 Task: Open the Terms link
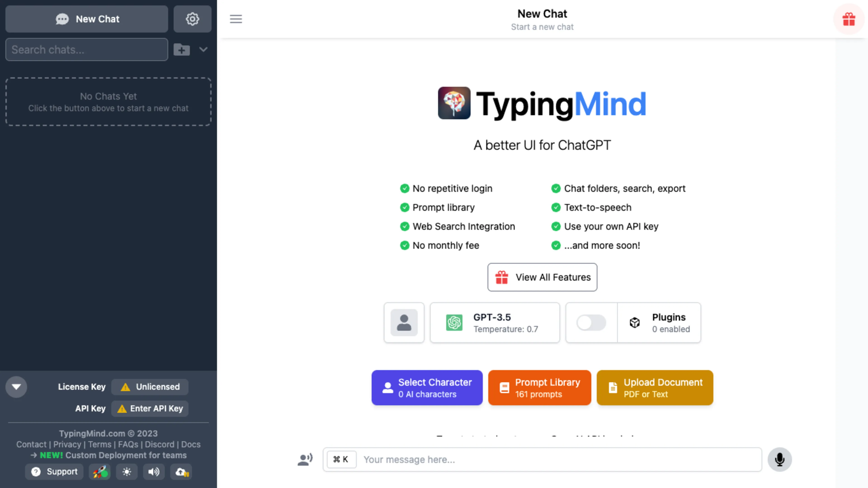pos(99,444)
